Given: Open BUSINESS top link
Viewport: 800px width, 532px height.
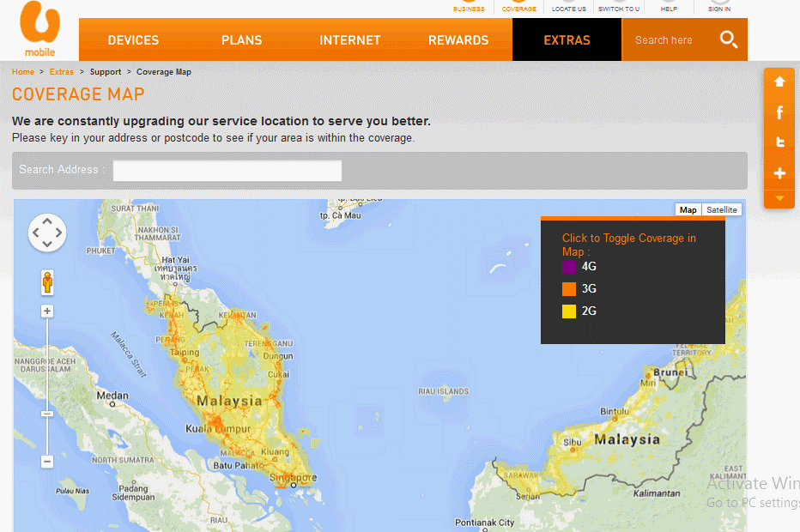Looking at the screenshot, I should 469,9.
